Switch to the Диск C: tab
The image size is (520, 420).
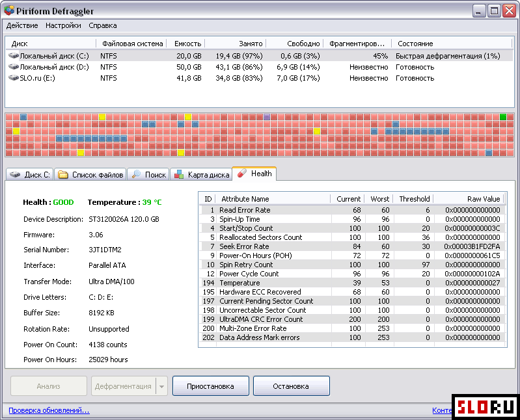click(30, 174)
